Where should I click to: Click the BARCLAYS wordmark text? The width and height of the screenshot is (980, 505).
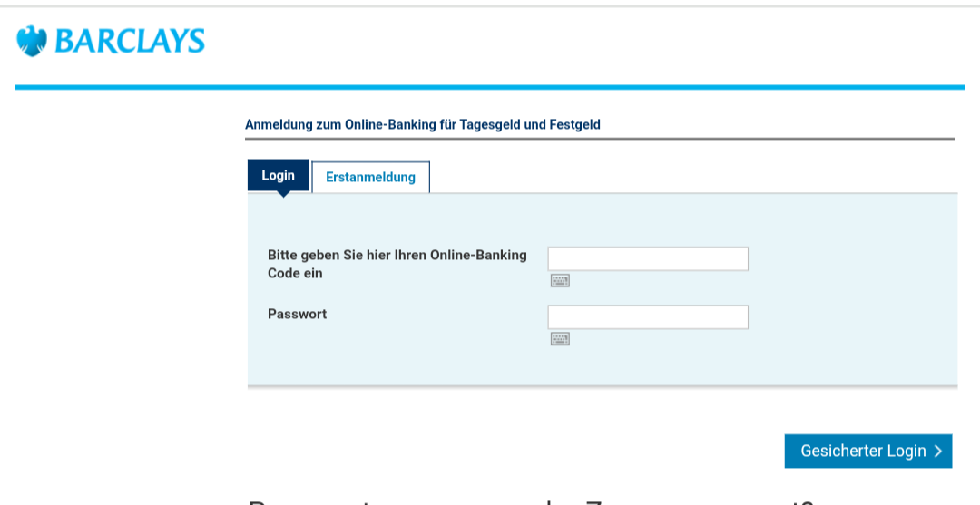coord(130,41)
